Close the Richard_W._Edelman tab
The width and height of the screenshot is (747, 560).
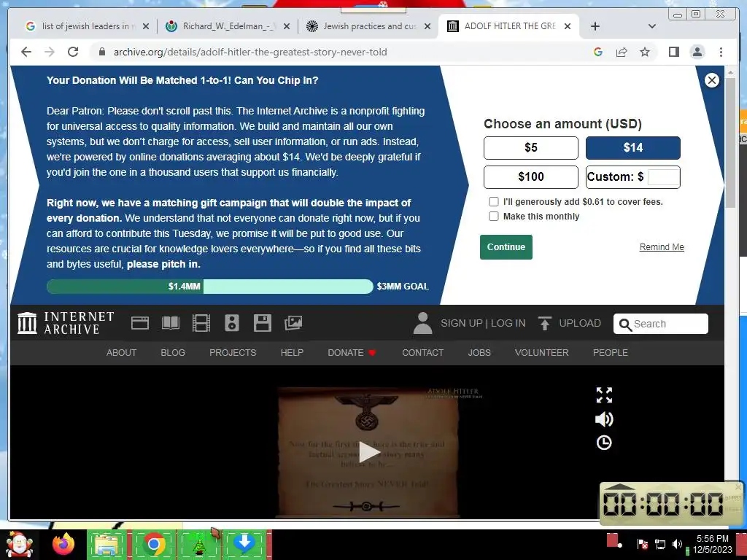point(286,26)
